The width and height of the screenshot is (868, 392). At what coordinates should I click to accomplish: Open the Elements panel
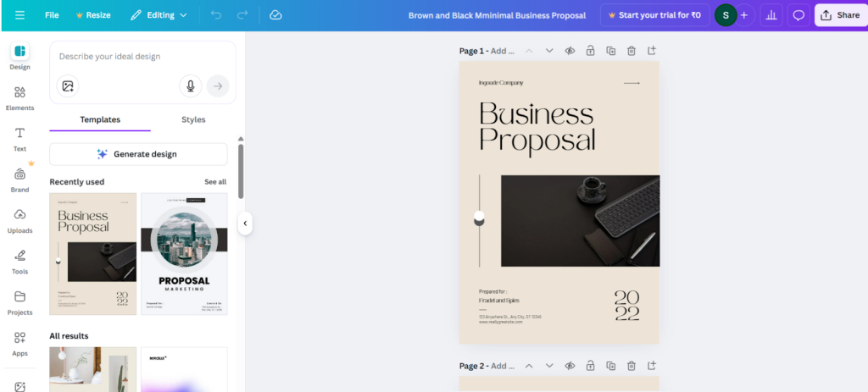20,98
